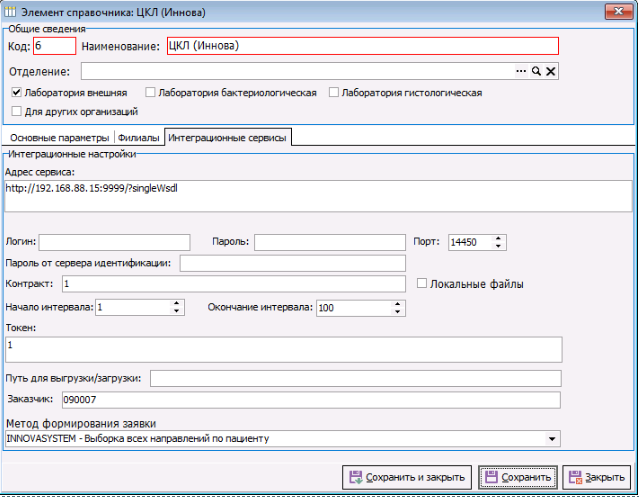Click into the Логин input field
This screenshot has width=639, height=500.
point(114,242)
